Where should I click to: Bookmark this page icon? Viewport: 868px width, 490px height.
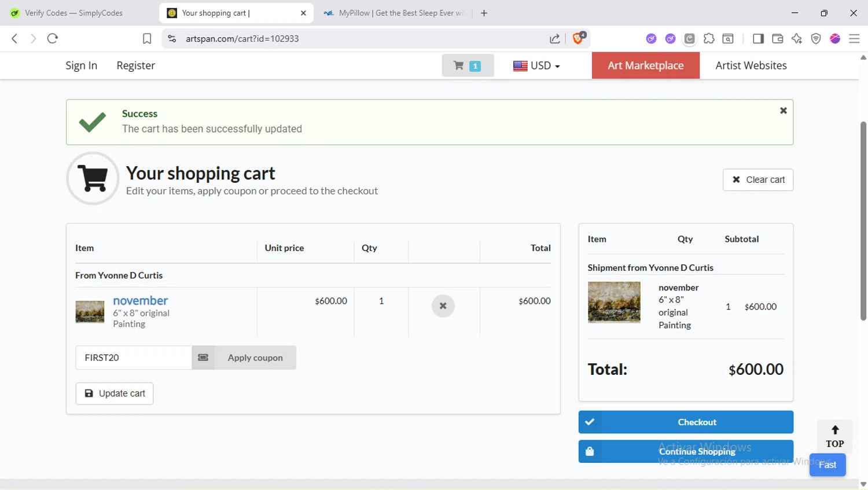click(x=147, y=39)
